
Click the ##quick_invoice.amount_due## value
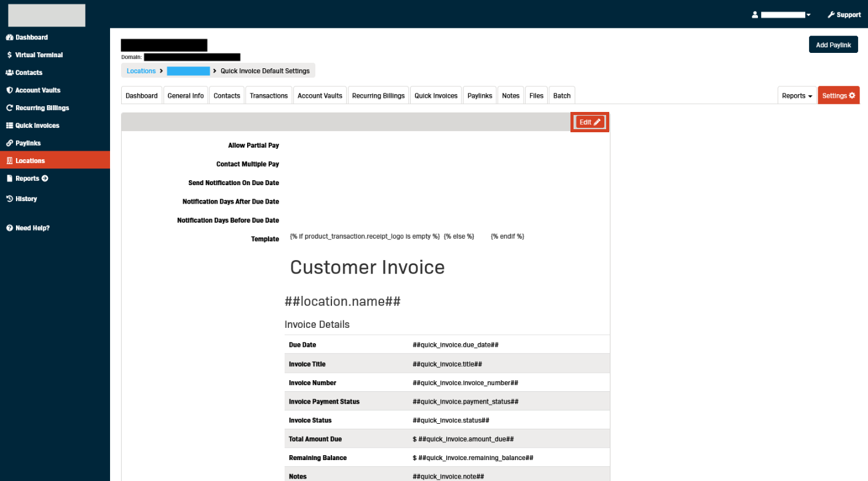pos(466,439)
